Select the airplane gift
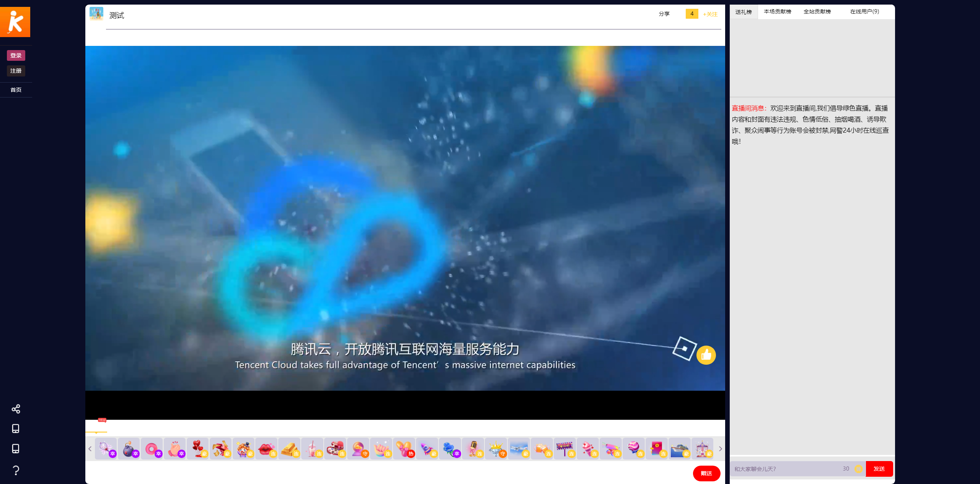The width and height of the screenshot is (980, 484). click(519, 448)
